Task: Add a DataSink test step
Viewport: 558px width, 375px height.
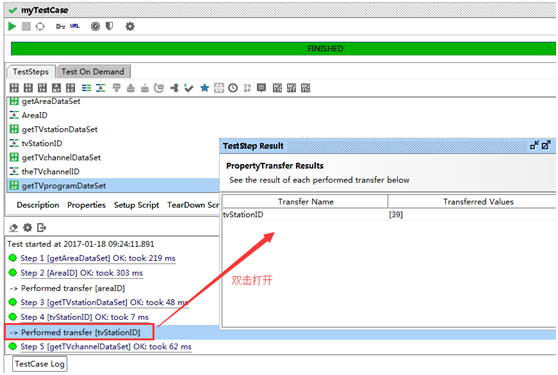Action: pos(131,88)
